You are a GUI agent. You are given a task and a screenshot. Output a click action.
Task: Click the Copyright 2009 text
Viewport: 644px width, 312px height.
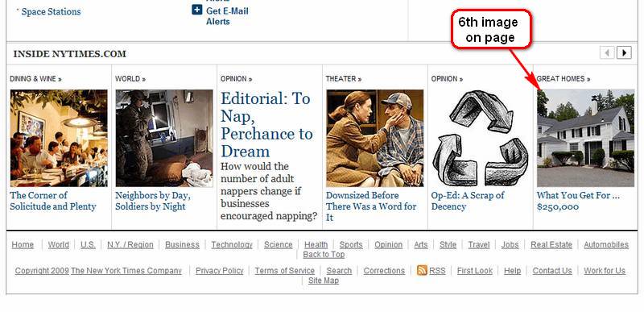[42, 271]
